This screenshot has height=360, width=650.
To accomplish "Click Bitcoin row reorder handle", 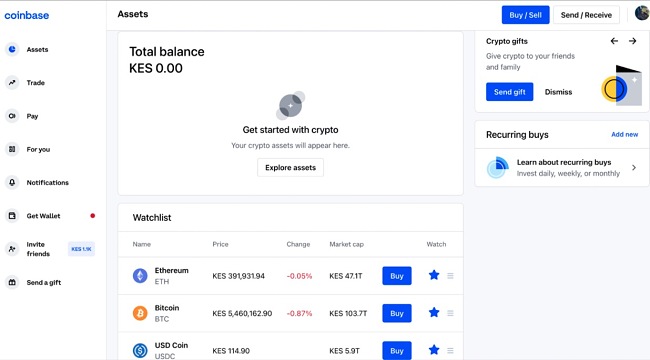I will pyautogui.click(x=450, y=313).
